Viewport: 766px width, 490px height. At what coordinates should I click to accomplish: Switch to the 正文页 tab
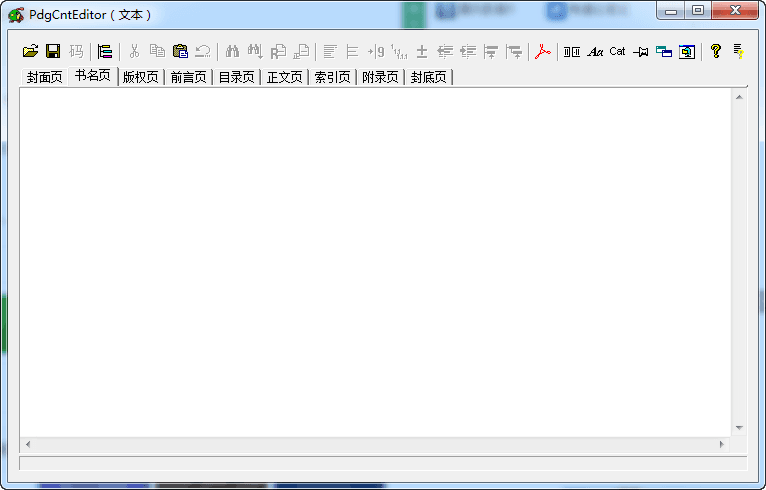tap(284, 77)
